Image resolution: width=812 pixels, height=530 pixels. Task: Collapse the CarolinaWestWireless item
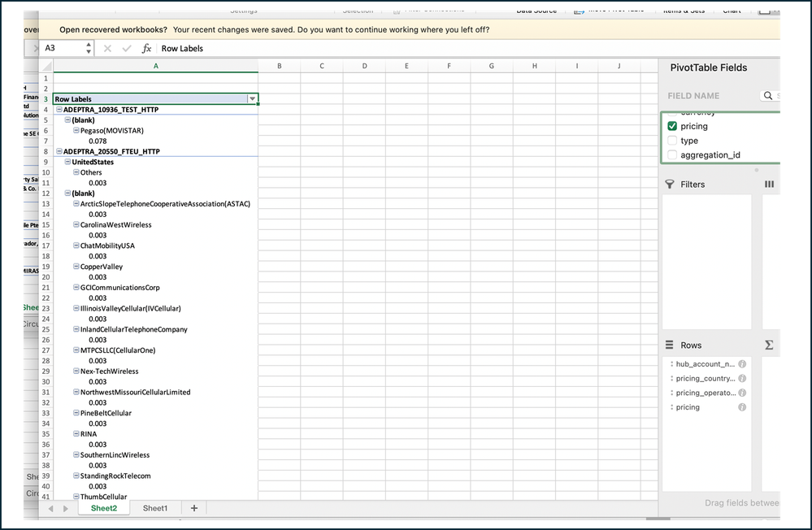[76, 224]
